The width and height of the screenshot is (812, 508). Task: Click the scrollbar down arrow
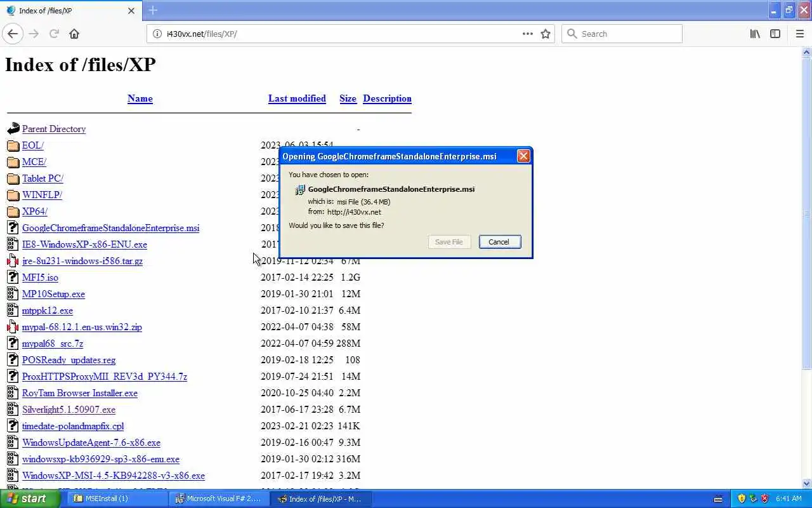[x=806, y=483]
